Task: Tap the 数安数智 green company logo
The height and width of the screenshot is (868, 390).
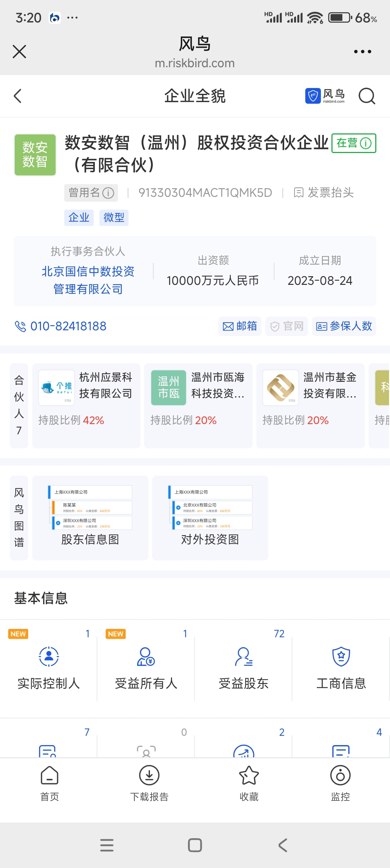Action: pos(35,155)
